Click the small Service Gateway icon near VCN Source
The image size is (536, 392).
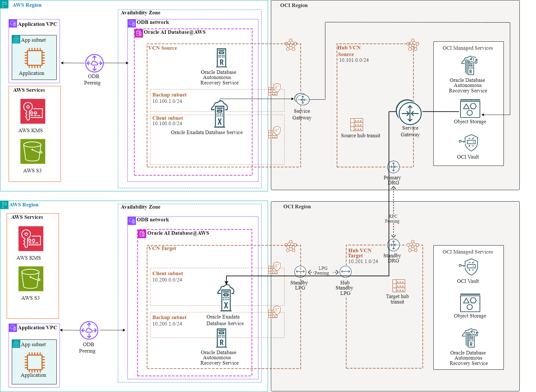coord(302,100)
